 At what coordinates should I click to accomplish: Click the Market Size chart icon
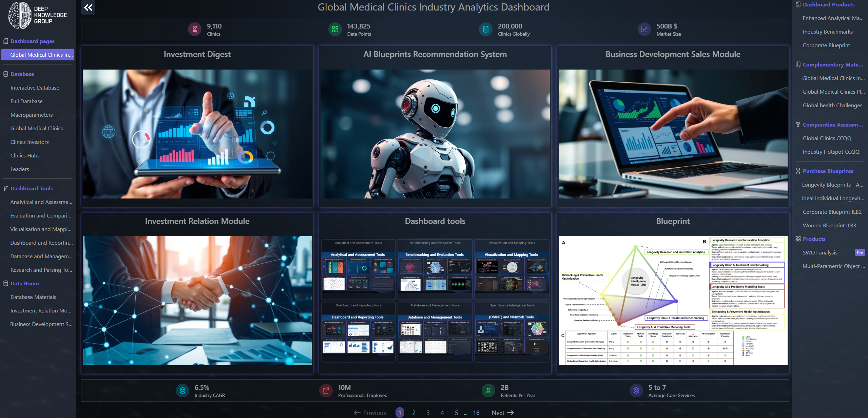click(x=644, y=30)
